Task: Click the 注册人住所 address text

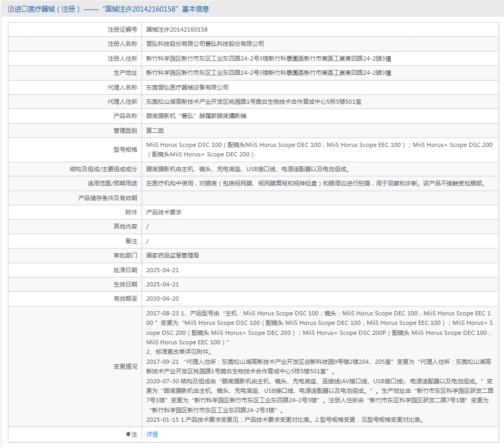Action: 268,58
